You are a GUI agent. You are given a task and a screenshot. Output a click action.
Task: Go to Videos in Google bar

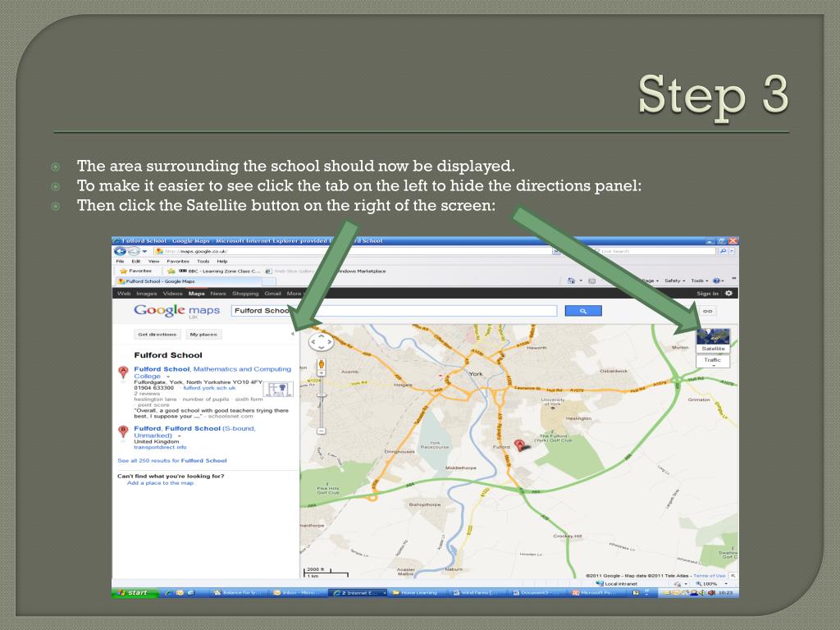pos(172,294)
